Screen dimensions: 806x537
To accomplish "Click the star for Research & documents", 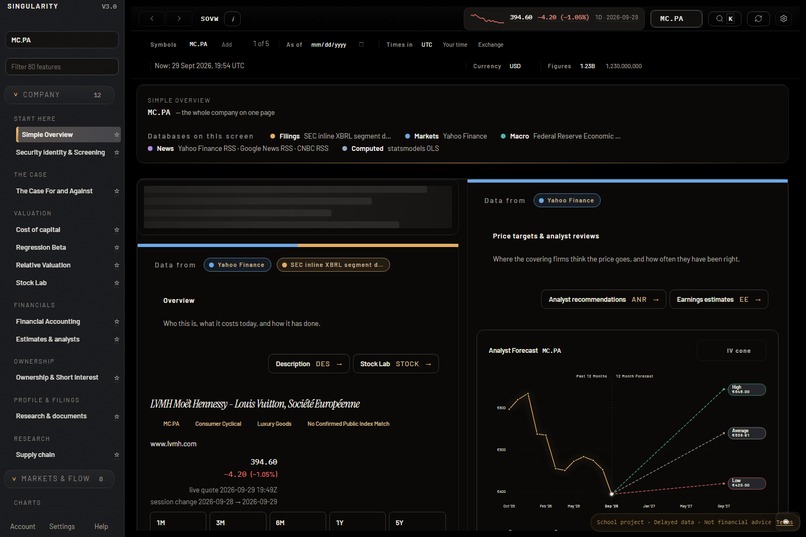I will 117,416.
